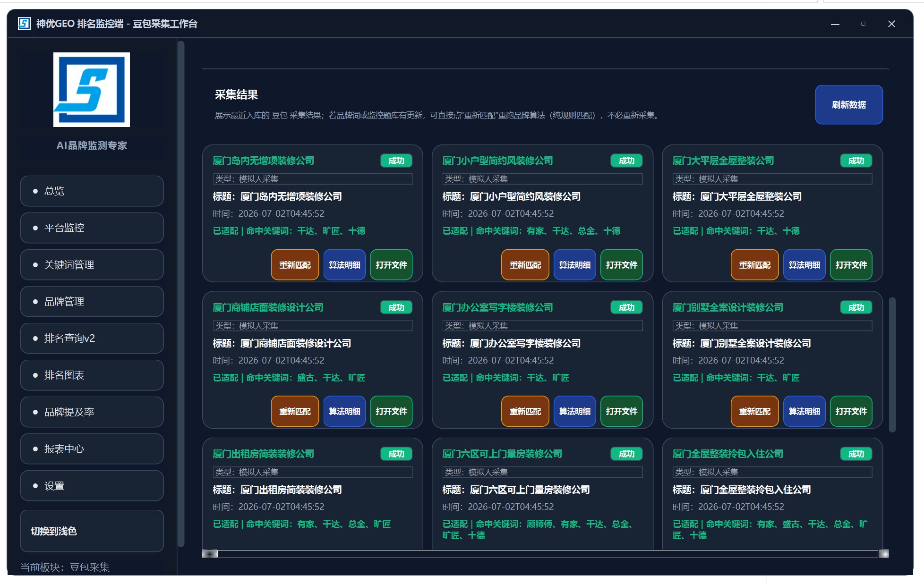Image resolution: width=924 pixels, height=584 pixels.
Task: Maximize the 神优GEO window
Action: pos(863,24)
